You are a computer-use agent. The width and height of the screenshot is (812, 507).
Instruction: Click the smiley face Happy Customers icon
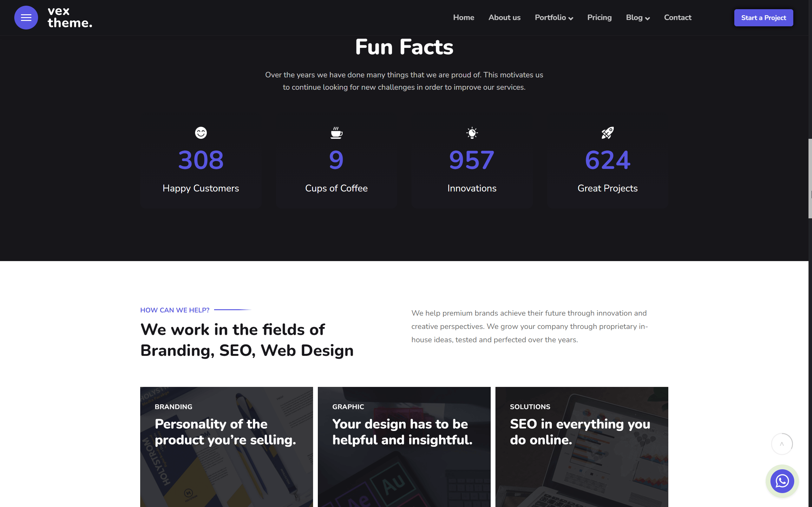(201, 133)
